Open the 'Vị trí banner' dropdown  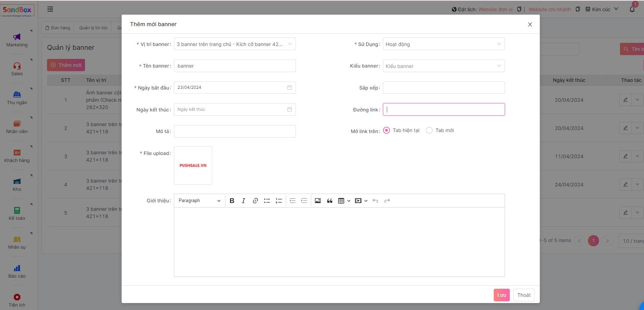235,44
